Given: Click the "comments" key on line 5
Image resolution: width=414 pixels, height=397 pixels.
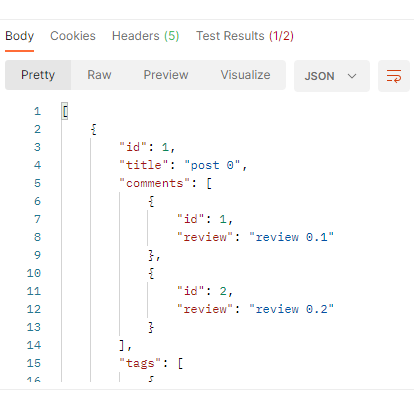Looking at the screenshot, I should 155,183.
